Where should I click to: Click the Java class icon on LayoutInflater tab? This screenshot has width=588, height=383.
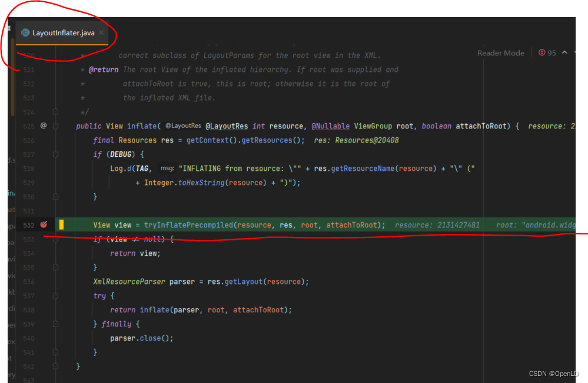(25, 33)
